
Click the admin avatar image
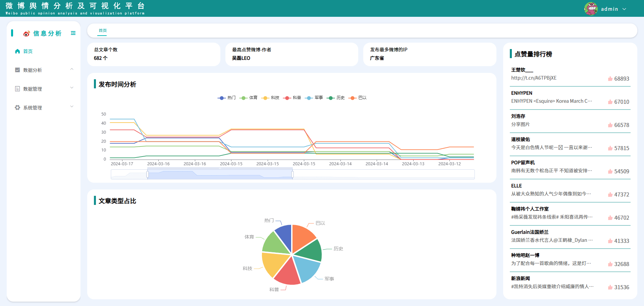tap(591, 9)
